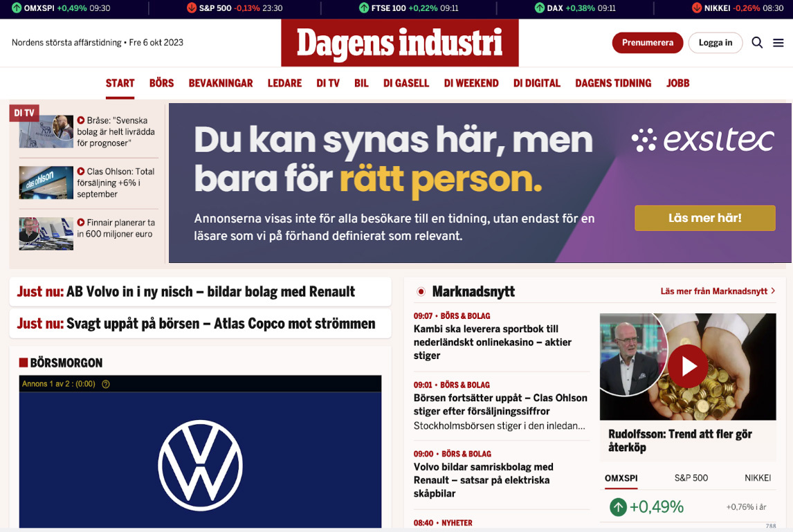Click the S&P 500 red down-arrow icon
The height and width of the screenshot is (532, 793).
click(192, 8)
